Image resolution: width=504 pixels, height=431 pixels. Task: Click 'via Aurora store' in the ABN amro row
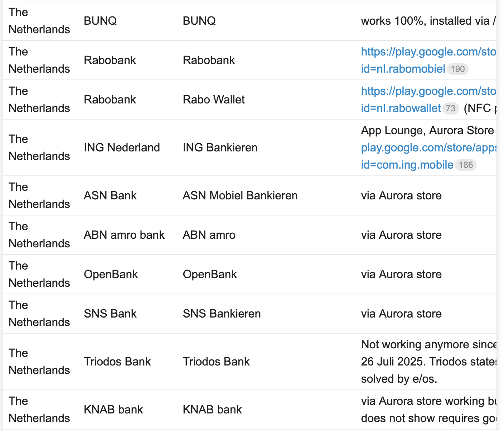(x=401, y=235)
